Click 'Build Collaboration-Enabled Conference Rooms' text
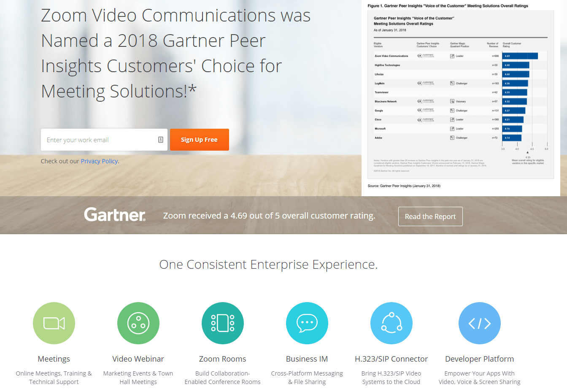This screenshot has width=567, height=392. point(223,378)
